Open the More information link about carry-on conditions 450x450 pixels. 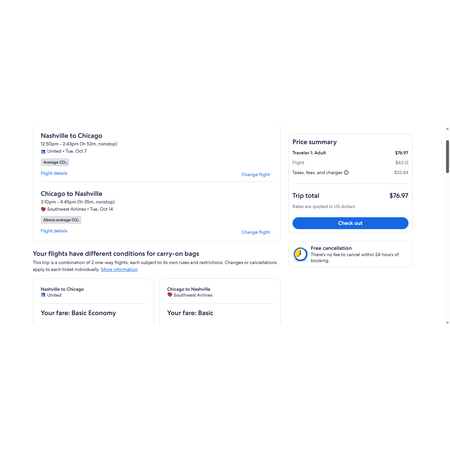click(119, 269)
